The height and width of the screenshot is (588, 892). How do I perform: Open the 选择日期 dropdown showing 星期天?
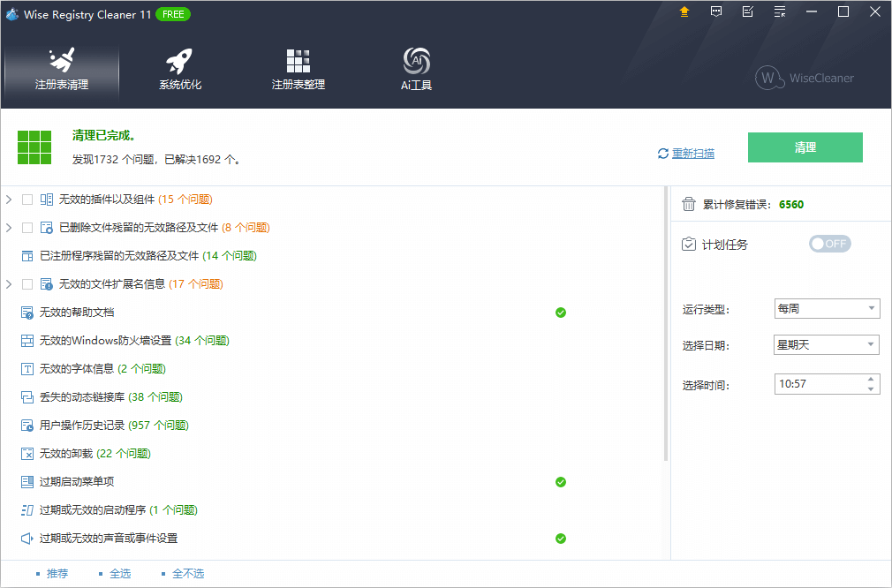826,345
